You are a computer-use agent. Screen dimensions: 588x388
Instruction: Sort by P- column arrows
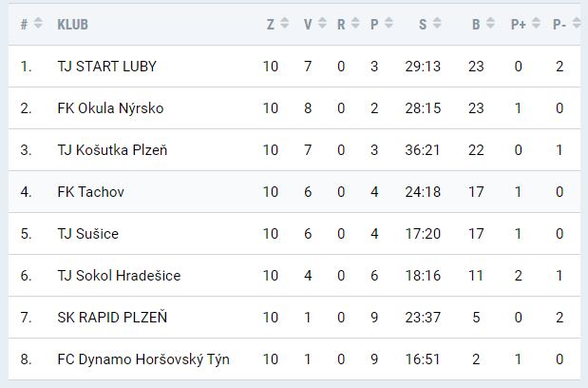[x=576, y=24]
